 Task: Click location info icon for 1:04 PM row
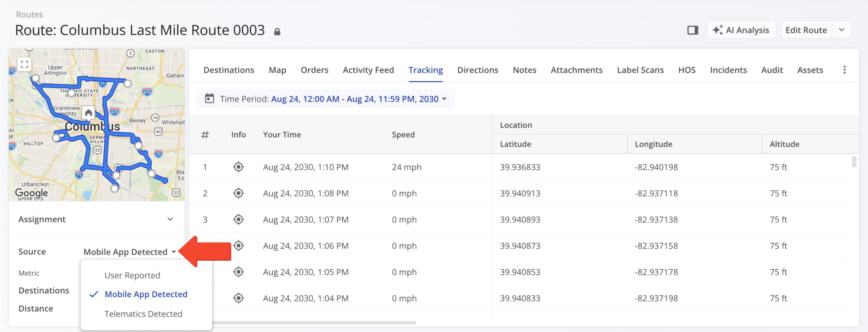click(x=239, y=298)
